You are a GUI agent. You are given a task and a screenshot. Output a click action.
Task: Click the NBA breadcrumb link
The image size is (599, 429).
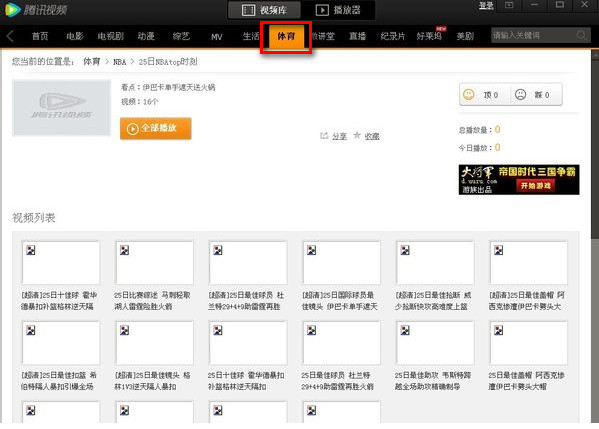120,62
